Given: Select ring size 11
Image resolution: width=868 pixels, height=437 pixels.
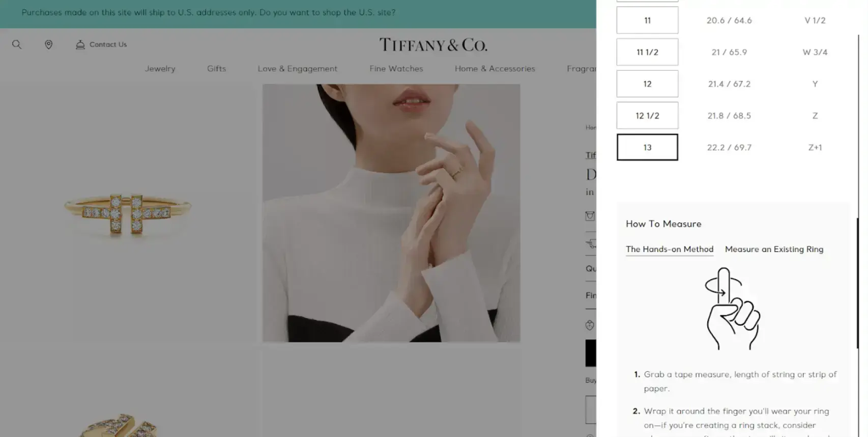Looking at the screenshot, I should coord(647,20).
